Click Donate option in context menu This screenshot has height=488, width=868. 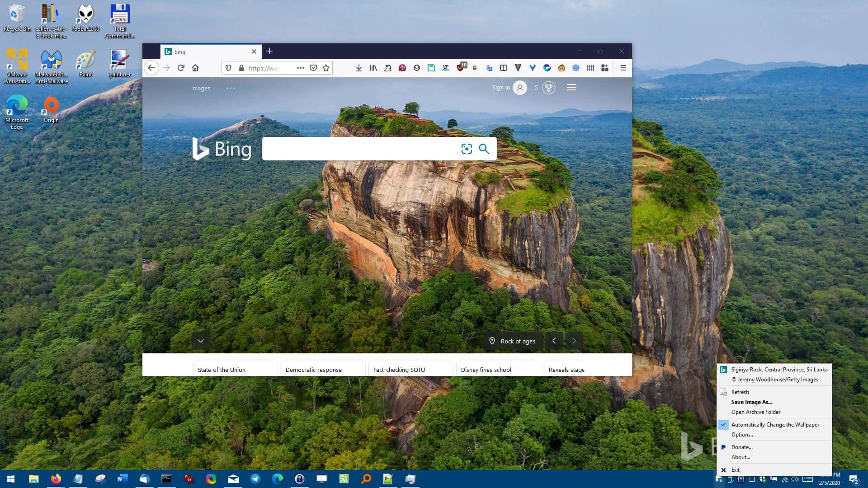point(741,447)
